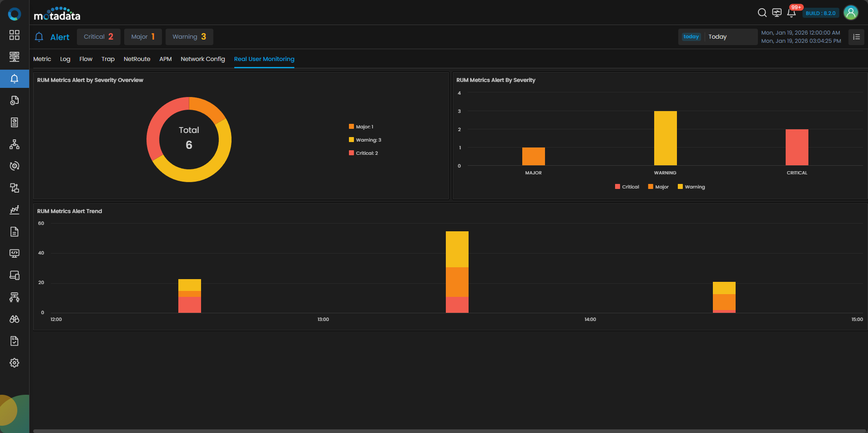Toggle Warning legend in severity bar chart

(x=691, y=187)
